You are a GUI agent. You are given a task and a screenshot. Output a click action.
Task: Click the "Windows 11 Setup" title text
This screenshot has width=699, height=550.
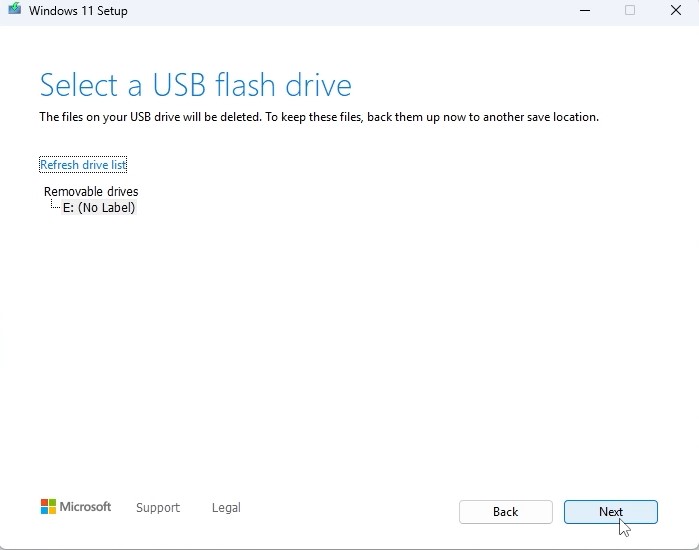78,11
